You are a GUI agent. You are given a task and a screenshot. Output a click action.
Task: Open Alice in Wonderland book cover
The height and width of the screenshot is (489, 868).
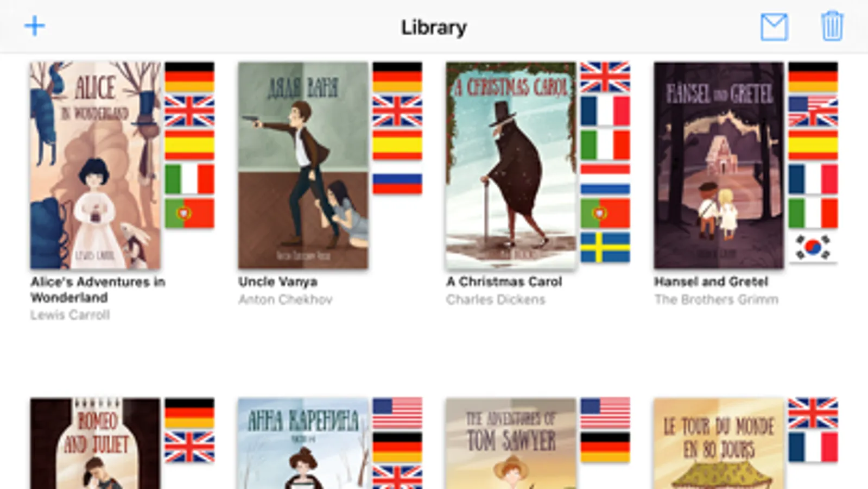point(96,165)
